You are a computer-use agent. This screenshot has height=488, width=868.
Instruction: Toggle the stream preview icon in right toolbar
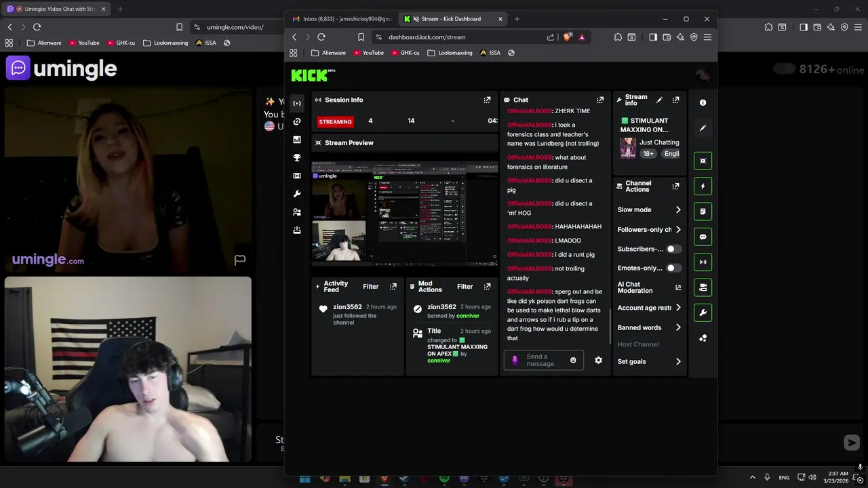coord(703,161)
